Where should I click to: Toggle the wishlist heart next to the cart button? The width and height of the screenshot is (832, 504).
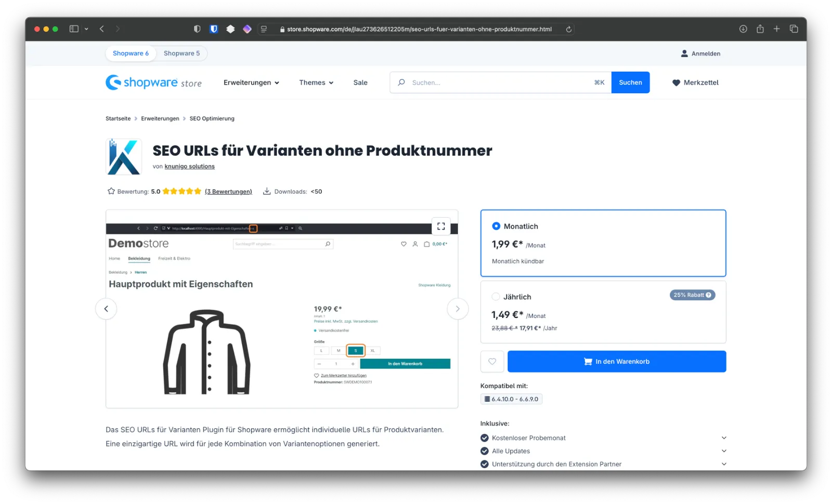tap(492, 361)
